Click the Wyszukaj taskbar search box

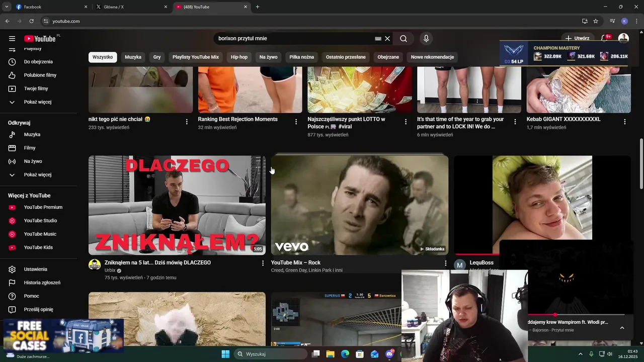click(x=271, y=354)
